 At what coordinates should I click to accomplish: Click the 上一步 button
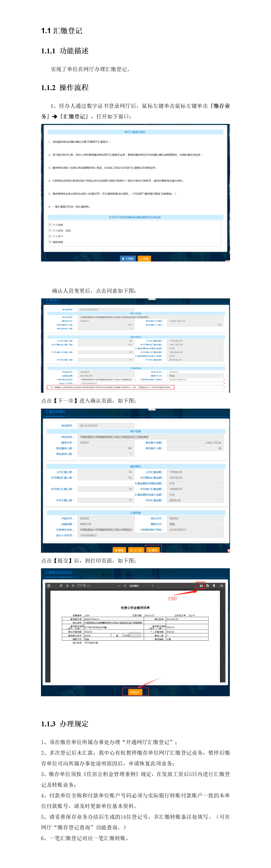tap(136, 550)
